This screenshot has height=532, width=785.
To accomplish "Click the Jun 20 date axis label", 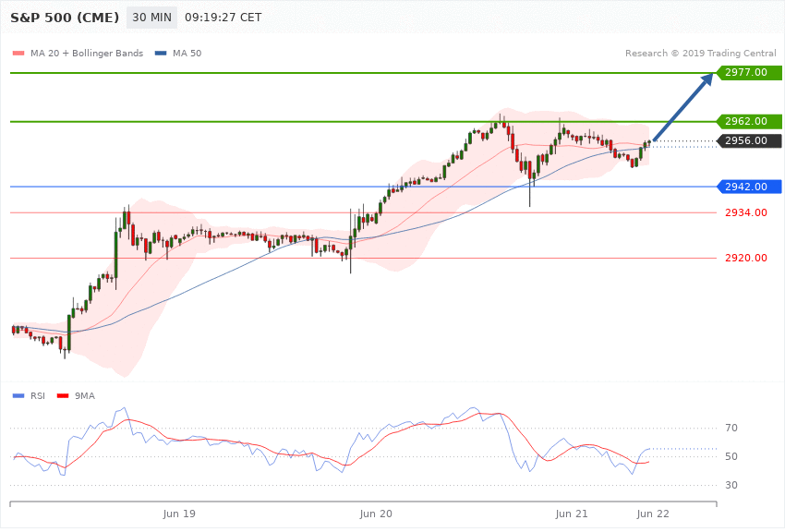I will [376, 514].
